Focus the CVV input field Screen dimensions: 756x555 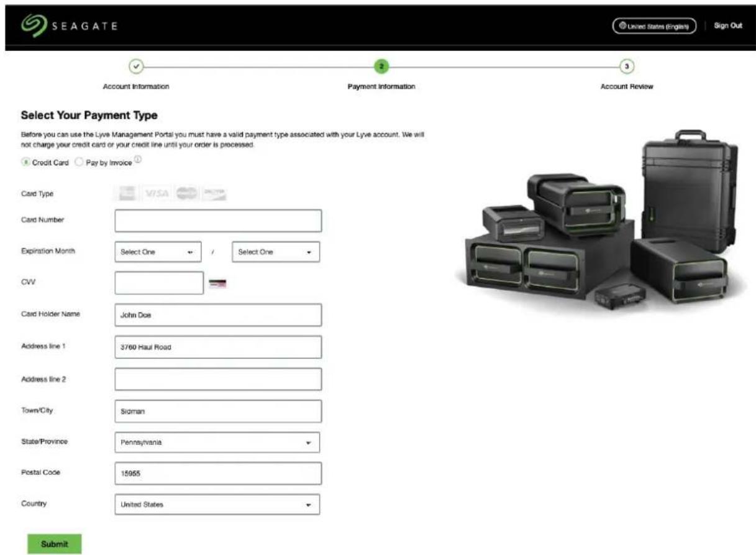[x=159, y=283]
